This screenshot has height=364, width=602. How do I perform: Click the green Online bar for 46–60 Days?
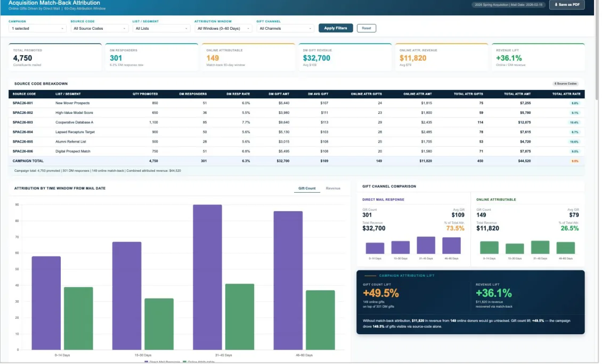(320, 320)
